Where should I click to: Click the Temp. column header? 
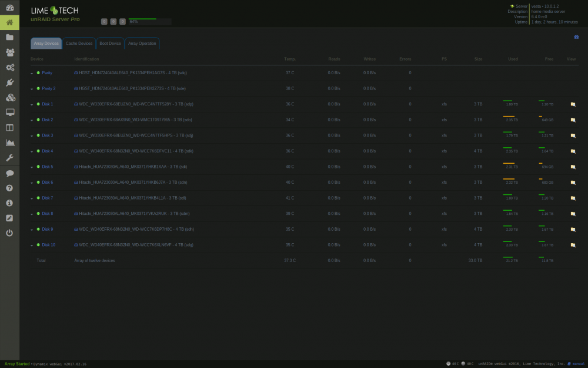(x=290, y=59)
